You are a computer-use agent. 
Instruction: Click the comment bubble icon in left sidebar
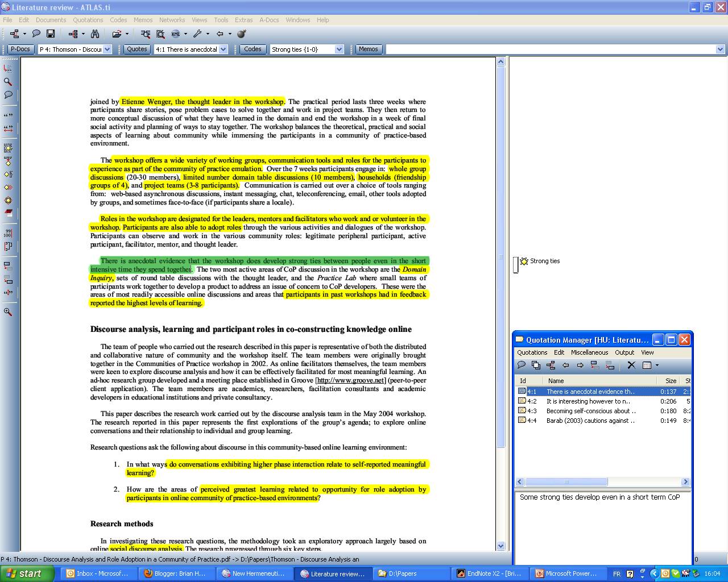tap(8, 95)
